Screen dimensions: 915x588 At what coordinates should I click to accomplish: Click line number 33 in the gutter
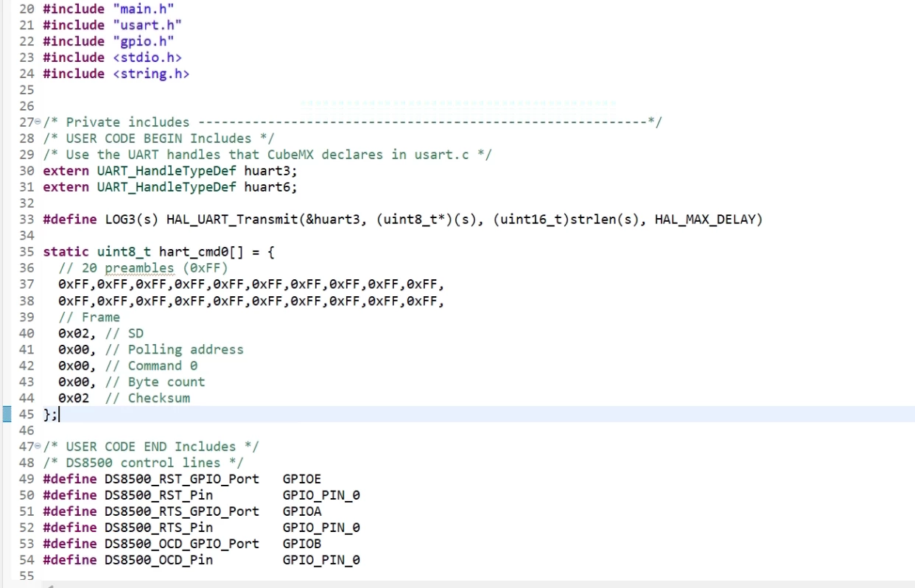pyautogui.click(x=27, y=220)
